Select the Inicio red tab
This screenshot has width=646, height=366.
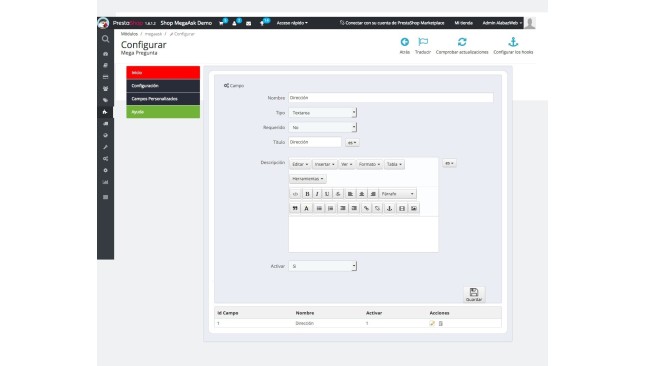pyautogui.click(x=163, y=73)
